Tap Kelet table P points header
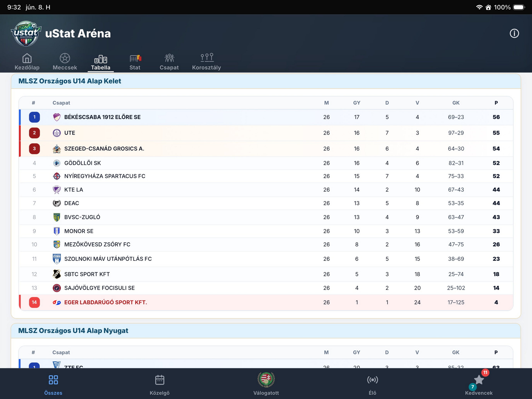Viewport: 532px width, 399px height. click(496, 103)
